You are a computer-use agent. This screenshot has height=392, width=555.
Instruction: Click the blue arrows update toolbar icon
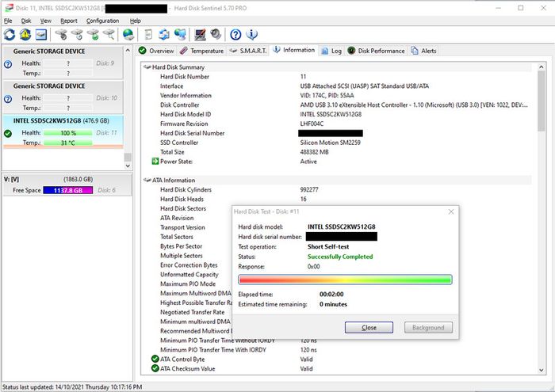tap(164, 34)
